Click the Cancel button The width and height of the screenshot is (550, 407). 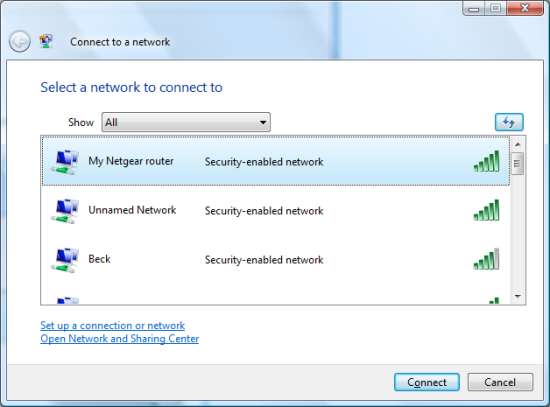500,382
